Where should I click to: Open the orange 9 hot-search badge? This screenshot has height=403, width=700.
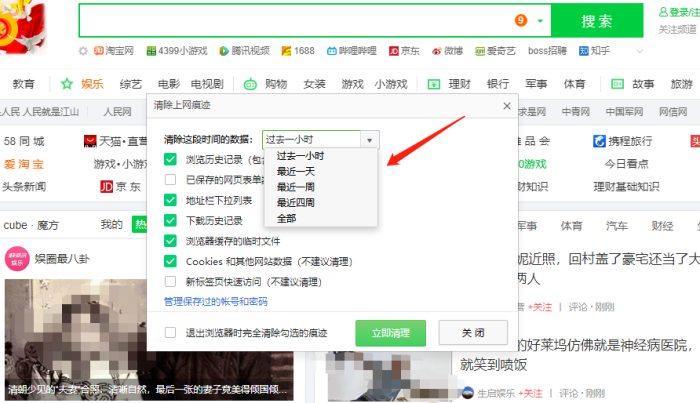coord(521,21)
